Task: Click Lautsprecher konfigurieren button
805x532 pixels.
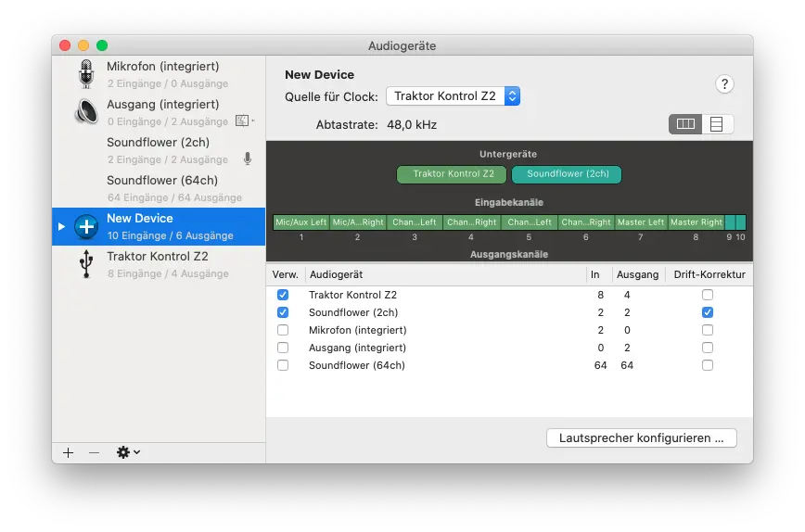Action: 642,437
